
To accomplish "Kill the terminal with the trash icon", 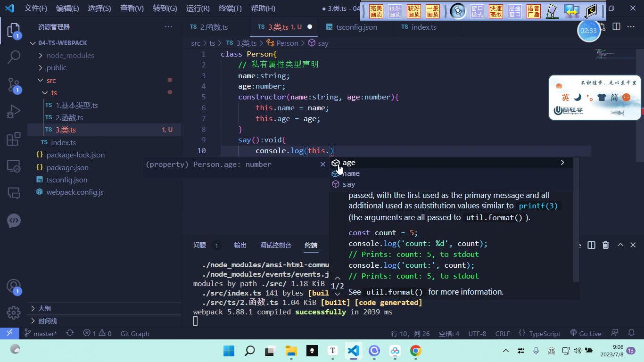I will (x=606, y=245).
